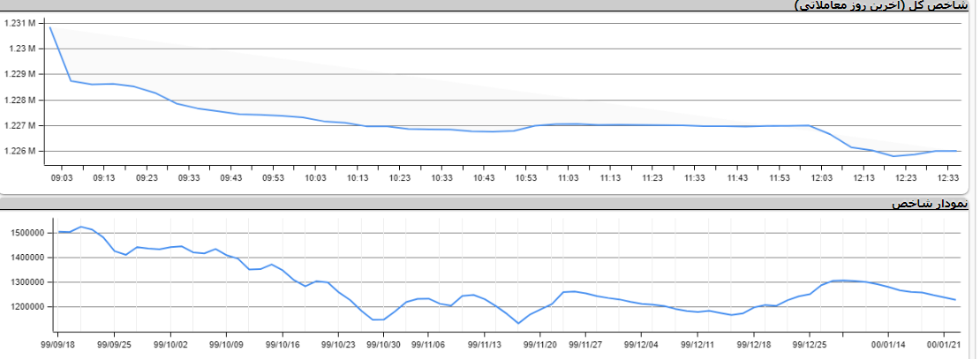Click the opening peak point of intraday line
The width and height of the screenshot is (980, 359).
point(50,27)
